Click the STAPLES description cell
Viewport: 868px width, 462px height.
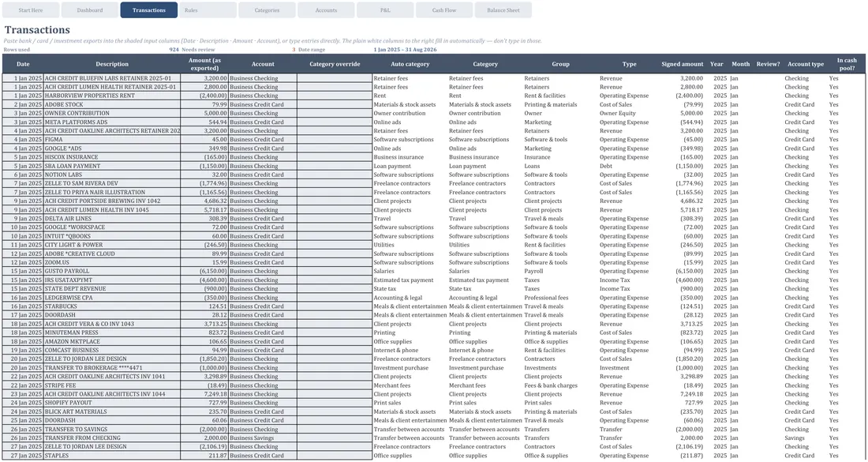coord(112,456)
